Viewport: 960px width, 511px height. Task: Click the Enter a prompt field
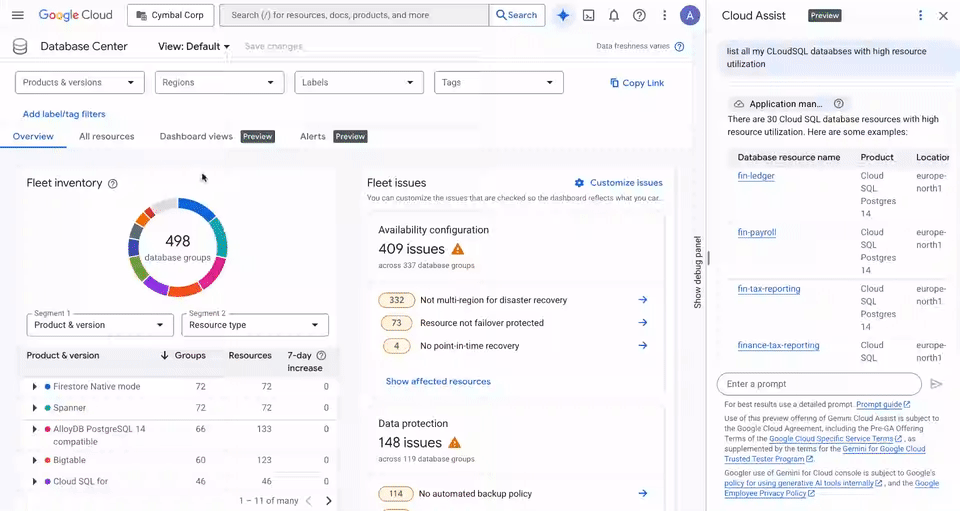[819, 384]
